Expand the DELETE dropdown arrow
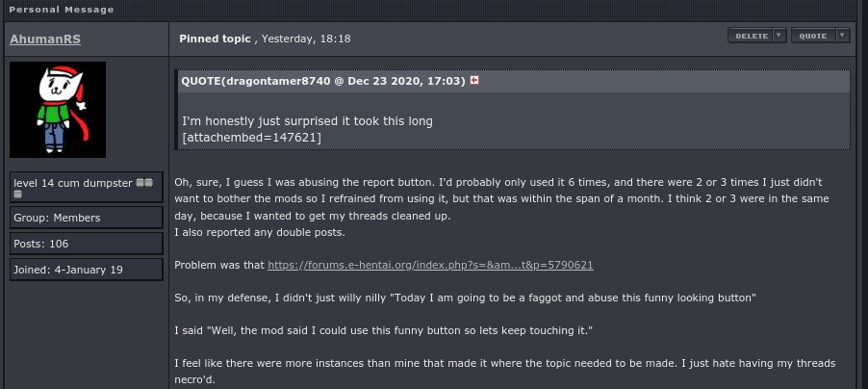This screenshot has width=868, height=389. [x=779, y=36]
